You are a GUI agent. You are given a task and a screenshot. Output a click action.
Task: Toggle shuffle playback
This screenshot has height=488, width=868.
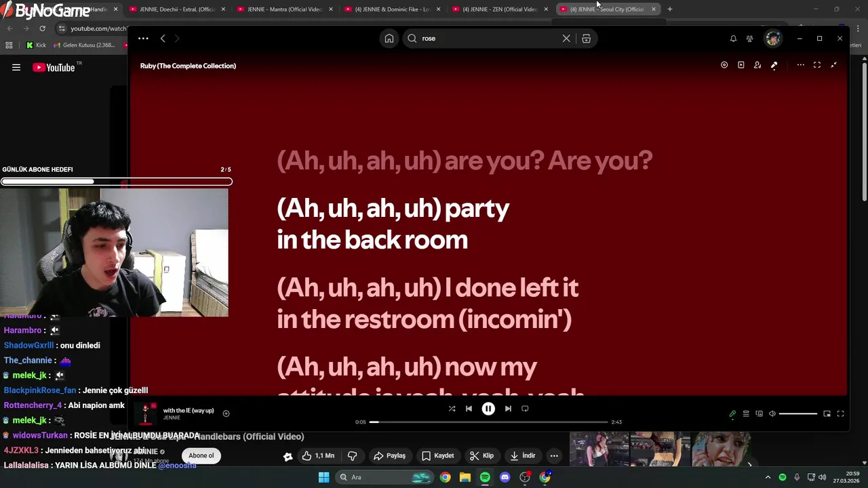coord(452,409)
